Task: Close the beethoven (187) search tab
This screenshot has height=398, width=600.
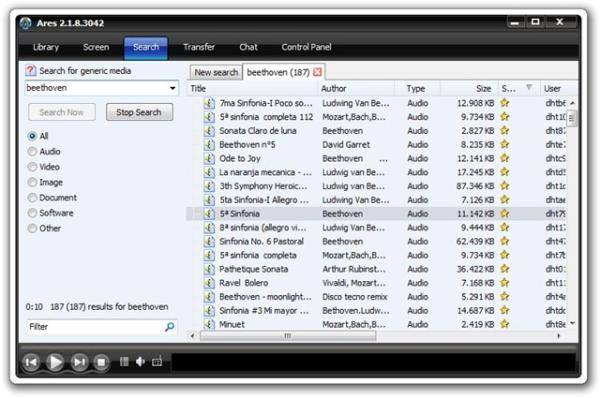Action: pyautogui.click(x=317, y=72)
